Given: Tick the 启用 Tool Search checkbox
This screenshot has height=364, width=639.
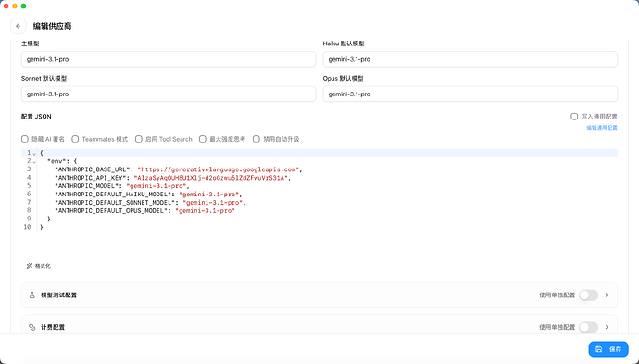Looking at the screenshot, I should [x=139, y=139].
